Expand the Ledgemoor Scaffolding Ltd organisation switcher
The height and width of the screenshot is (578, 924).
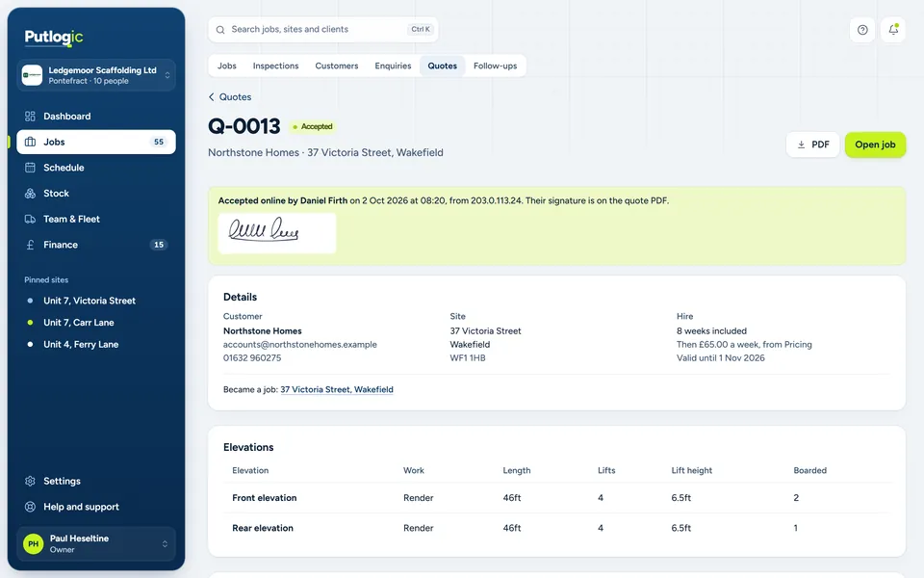(x=96, y=75)
